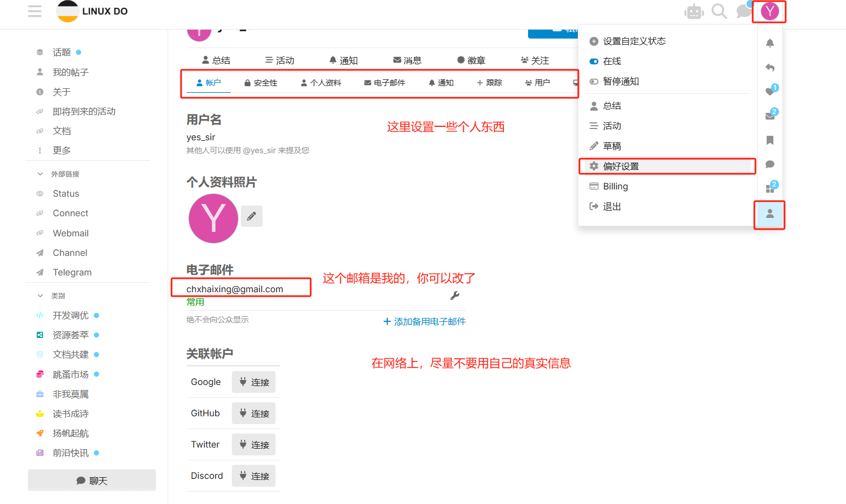Select the 用户 preferences tab
Image resolution: width=846 pixels, height=504 pixels.
[538, 83]
